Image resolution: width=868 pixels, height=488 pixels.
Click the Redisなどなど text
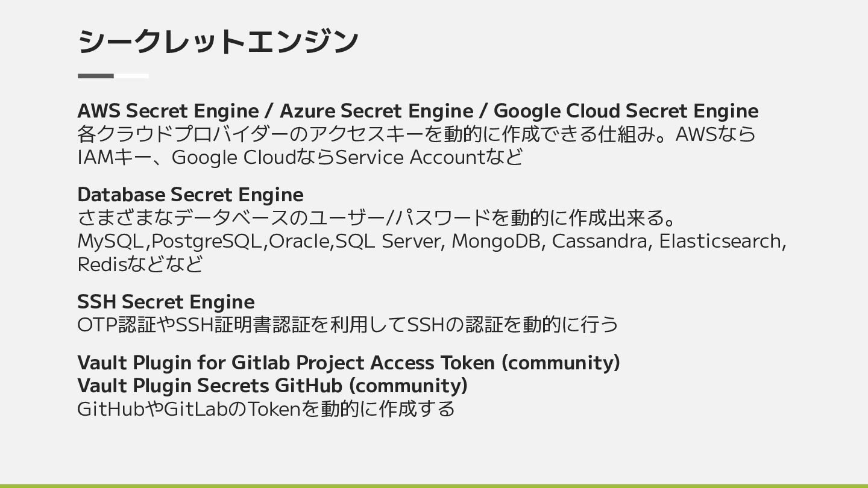click(140, 264)
